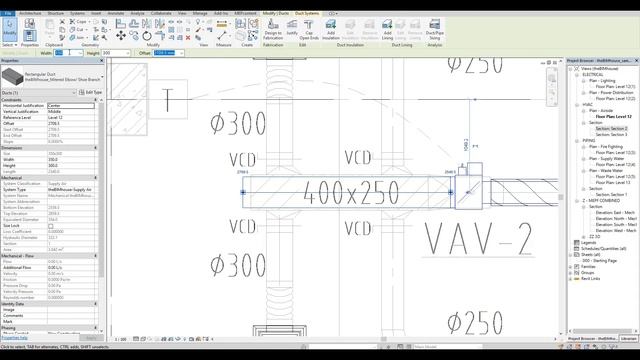Toggle the Size Lock checkbox
Image resolution: width=640 pixels, height=360 pixels.
point(51,226)
